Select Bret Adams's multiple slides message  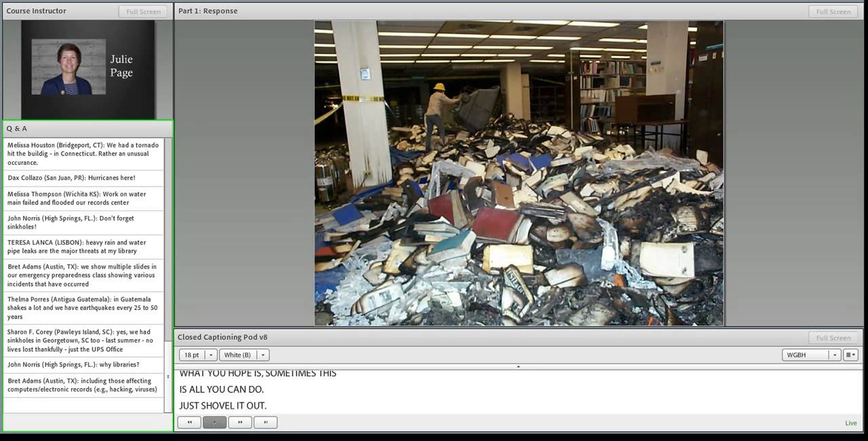83,275
